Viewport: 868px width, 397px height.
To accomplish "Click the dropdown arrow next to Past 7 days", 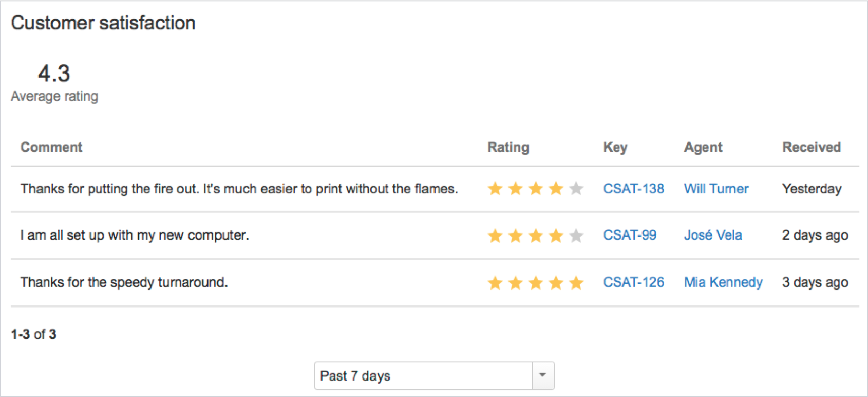I will [543, 375].
